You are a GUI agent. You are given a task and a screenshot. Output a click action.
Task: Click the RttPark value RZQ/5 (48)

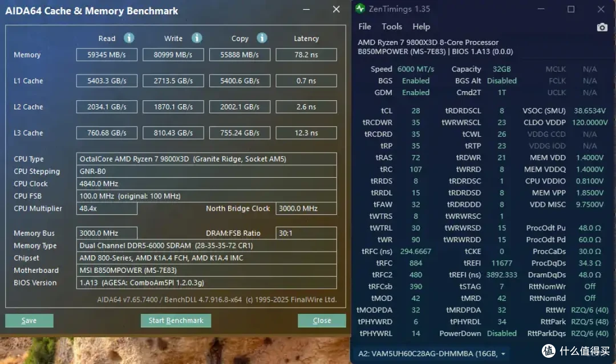click(x=590, y=322)
